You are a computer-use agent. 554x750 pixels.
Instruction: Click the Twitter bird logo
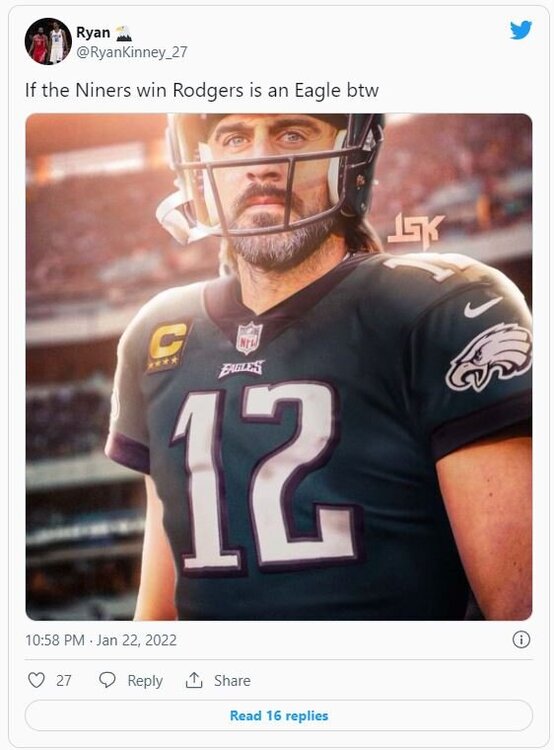tap(521, 30)
